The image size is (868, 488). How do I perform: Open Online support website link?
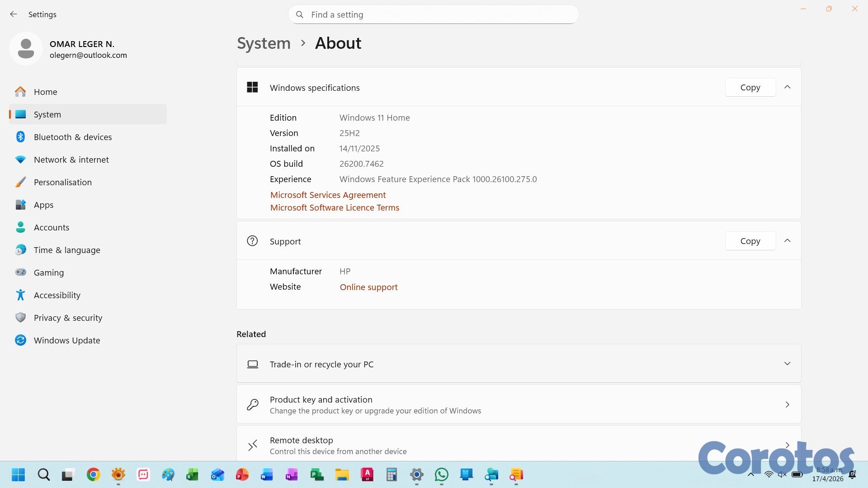(x=368, y=287)
